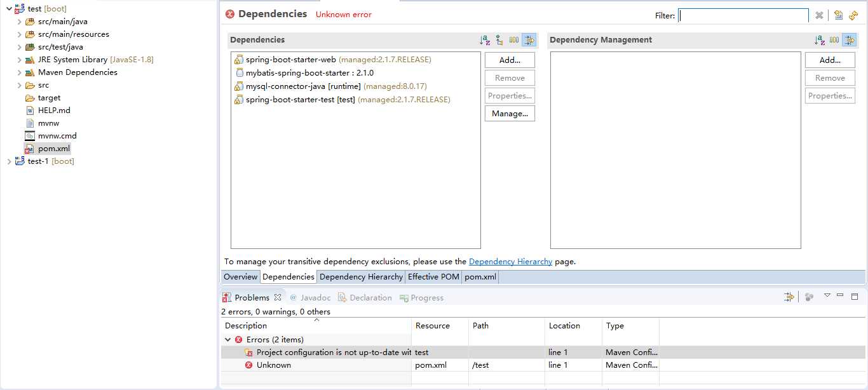
Task: Open Problems view filters arrow icon
Action: coord(789,297)
